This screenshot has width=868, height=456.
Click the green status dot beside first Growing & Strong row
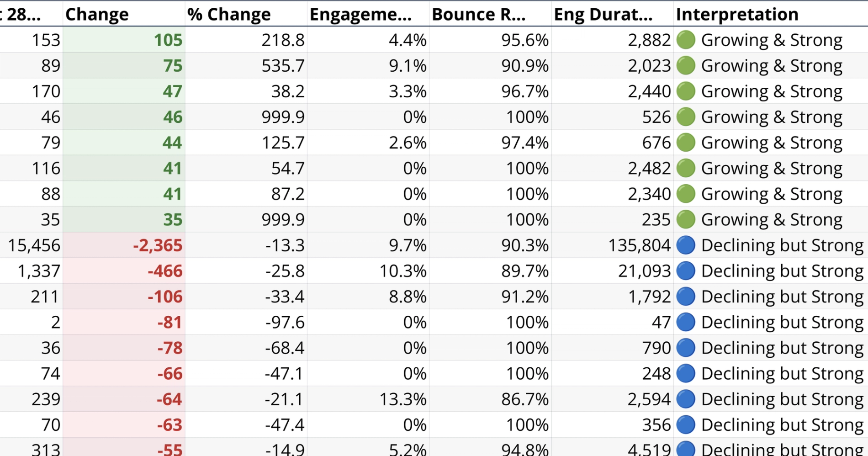click(x=686, y=40)
